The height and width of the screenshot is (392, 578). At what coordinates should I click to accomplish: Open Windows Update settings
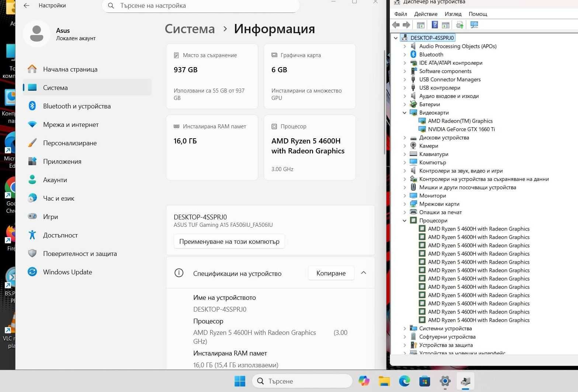coord(87,272)
